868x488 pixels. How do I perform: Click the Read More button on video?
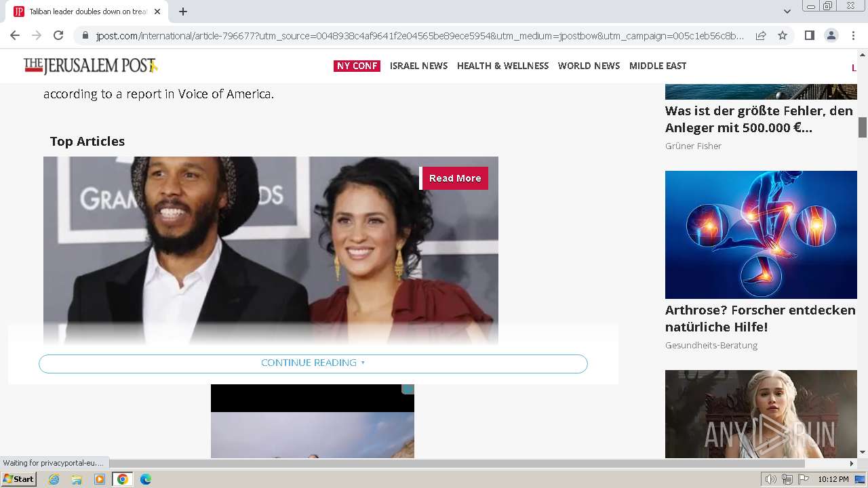click(454, 178)
